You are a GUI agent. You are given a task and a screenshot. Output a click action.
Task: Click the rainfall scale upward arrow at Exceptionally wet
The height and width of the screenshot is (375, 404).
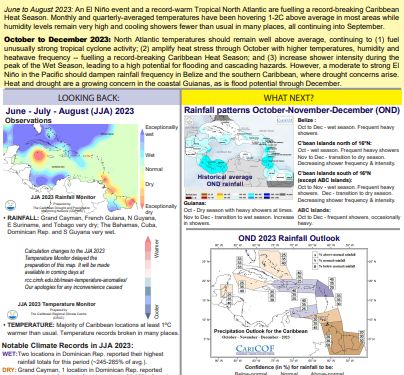pyautogui.click(x=142, y=132)
